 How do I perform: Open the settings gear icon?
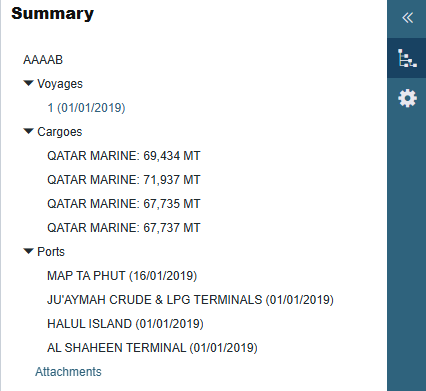click(407, 98)
